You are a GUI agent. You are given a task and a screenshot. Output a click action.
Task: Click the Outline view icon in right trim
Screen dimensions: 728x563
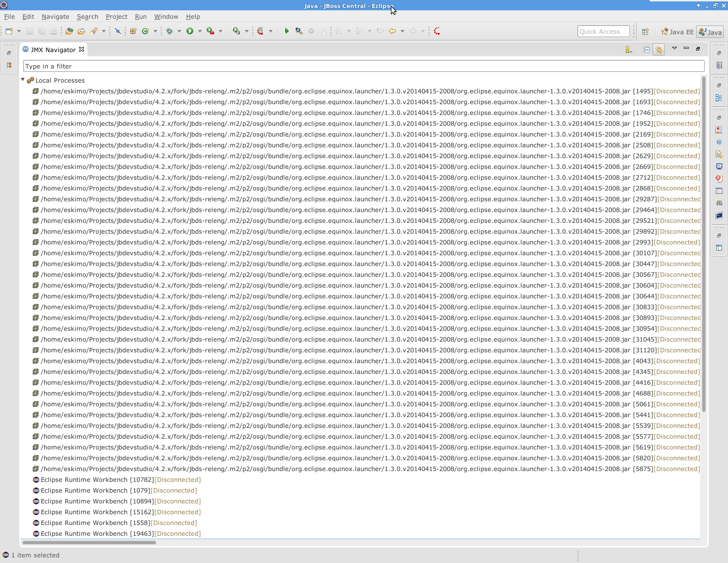point(719,98)
